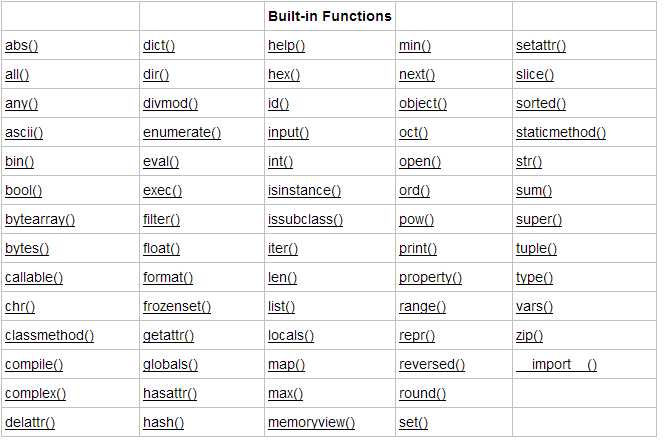Image resolution: width=670 pixels, height=448 pixels.
Task: Open the property() link
Action: [x=430, y=277]
